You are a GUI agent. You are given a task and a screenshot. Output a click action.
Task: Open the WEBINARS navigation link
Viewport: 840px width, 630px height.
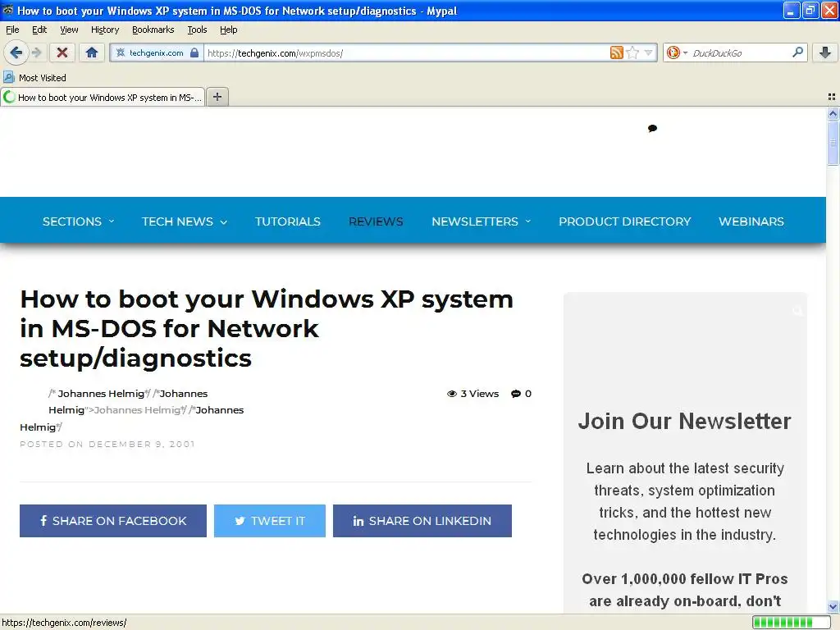click(751, 221)
